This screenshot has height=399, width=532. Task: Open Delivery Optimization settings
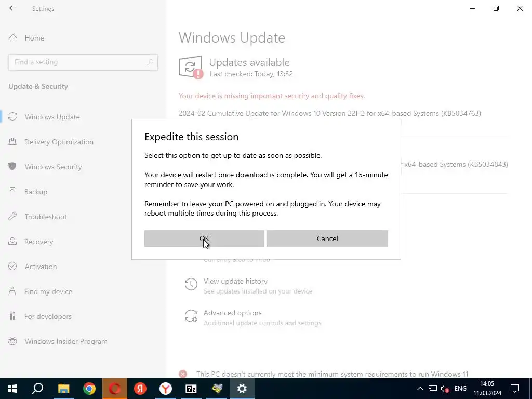(59, 142)
